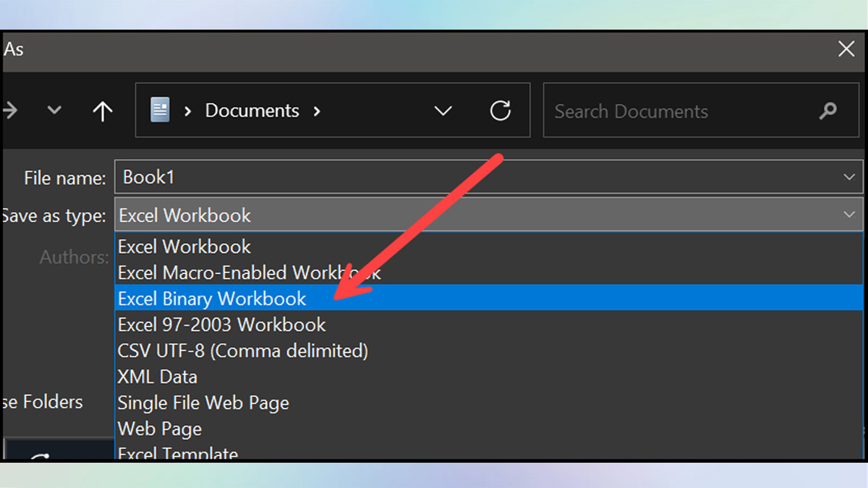This screenshot has height=488, width=868.
Task: Pick CSV UTF-8 (Comma delimited)
Action: point(489,351)
